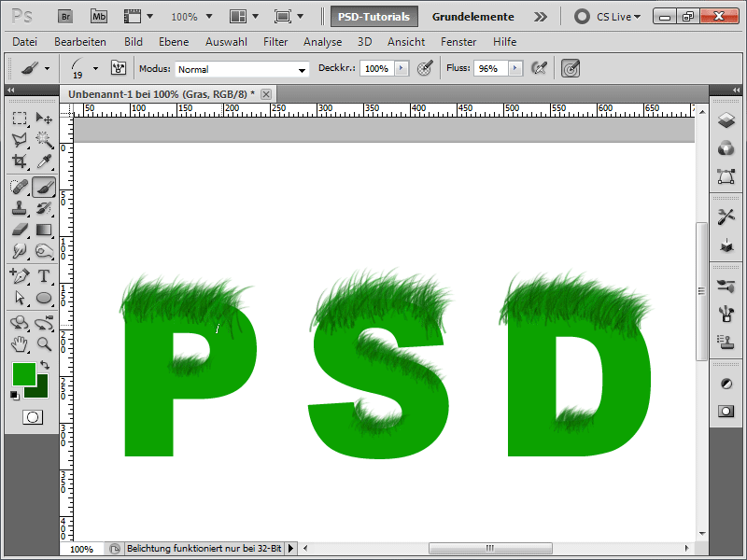Switch to the Grundelemente workspace

click(473, 17)
